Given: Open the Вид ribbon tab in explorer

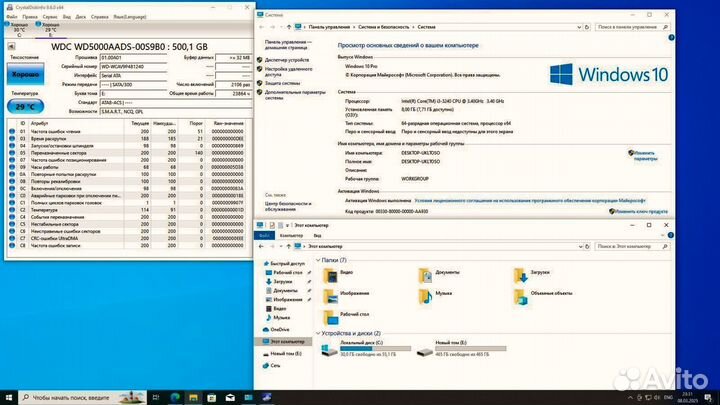Looking at the screenshot, I should point(317,236).
